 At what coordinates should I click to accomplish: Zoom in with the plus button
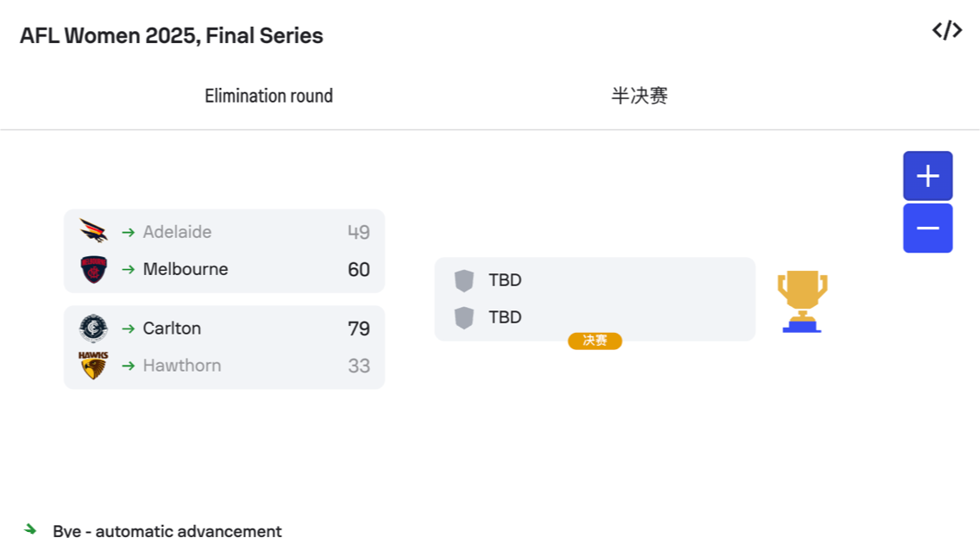pos(927,176)
